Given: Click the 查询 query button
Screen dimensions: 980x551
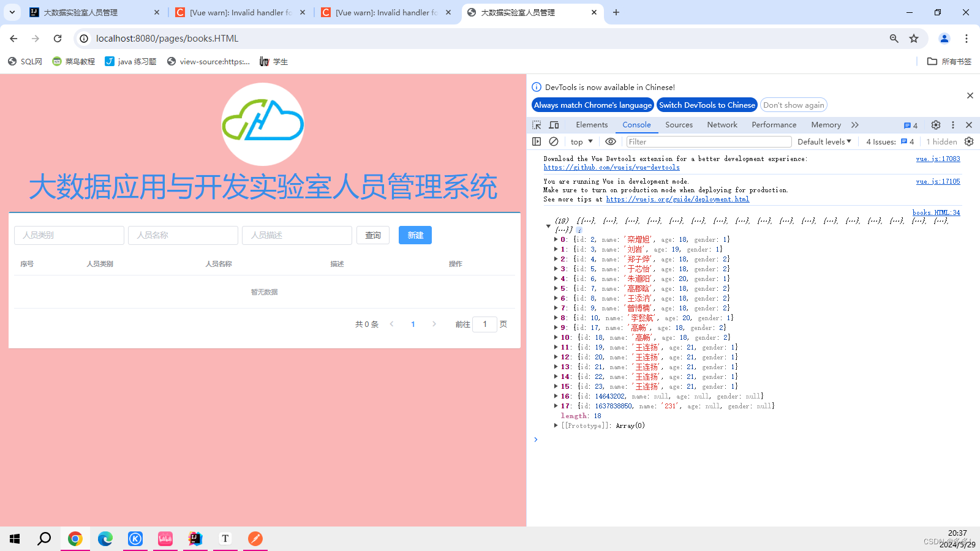Looking at the screenshot, I should point(373,235).
